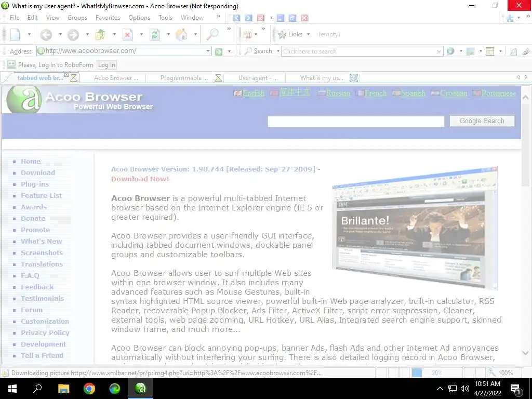Click the Acoo Browser screenshot thumbnail
The height and width of the screenshot is (399, 532).
pyautogui.click(x=415, y=228)
